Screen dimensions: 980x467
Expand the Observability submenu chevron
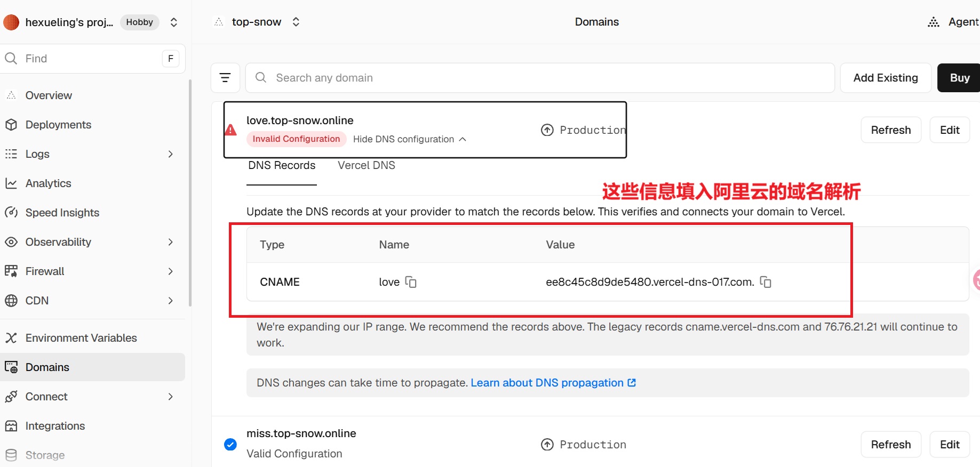tap(171, 242)
